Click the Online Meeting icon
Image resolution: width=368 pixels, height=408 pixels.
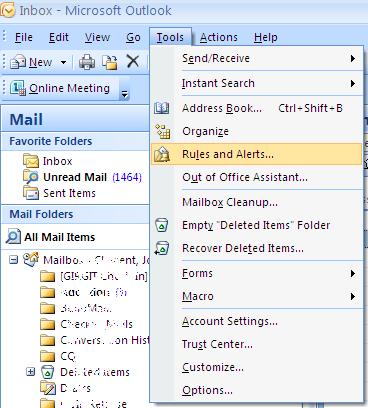click(x=18, y=88)
